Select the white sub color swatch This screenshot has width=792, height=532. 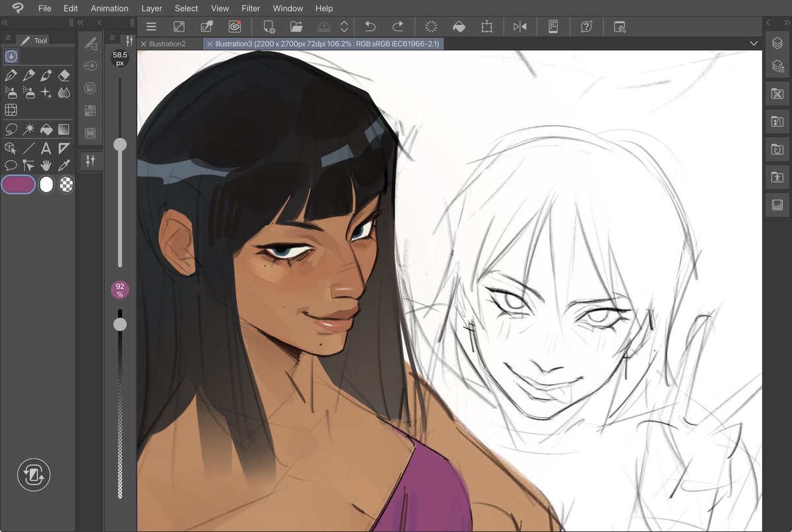pos(46,185)
